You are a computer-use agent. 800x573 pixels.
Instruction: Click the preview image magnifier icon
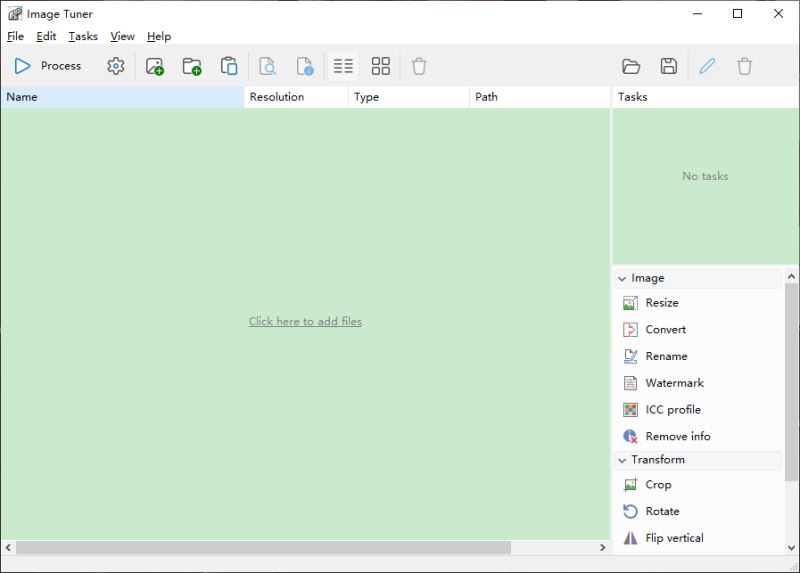[267, 66]
